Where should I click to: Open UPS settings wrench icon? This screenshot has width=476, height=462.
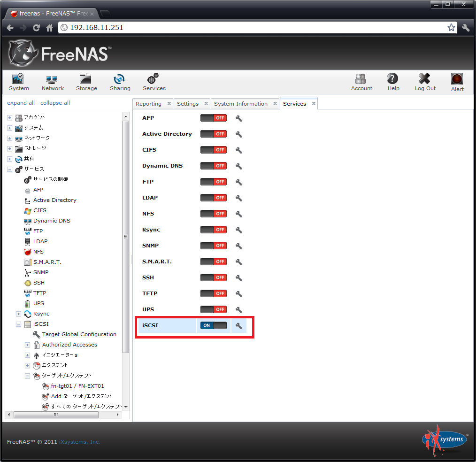coord(239,310)
